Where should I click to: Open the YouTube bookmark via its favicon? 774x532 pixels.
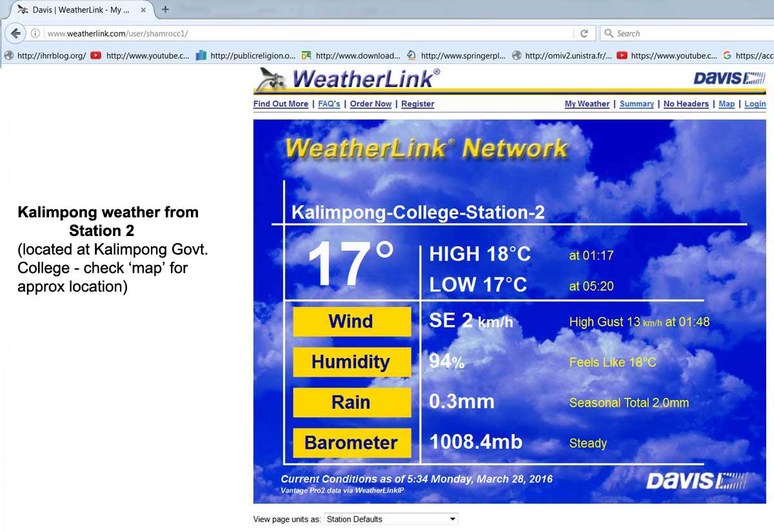[x=95, y=56]
